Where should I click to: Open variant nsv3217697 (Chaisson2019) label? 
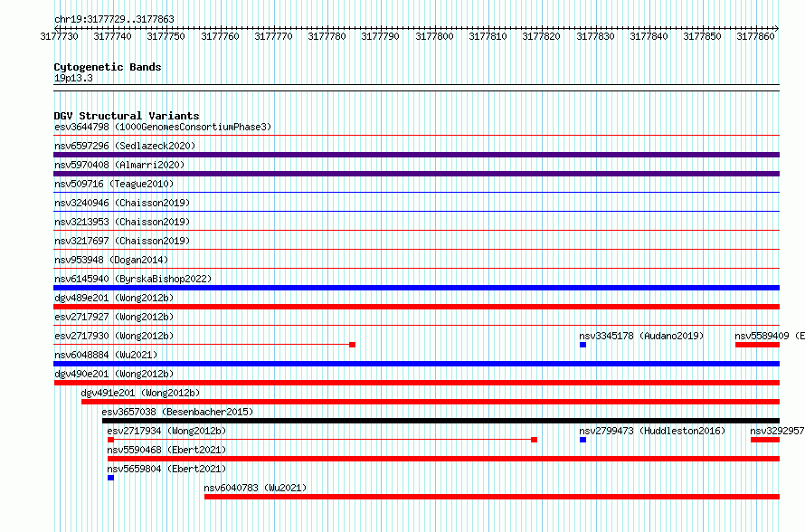pyautogui.click(x=122, y=241)
